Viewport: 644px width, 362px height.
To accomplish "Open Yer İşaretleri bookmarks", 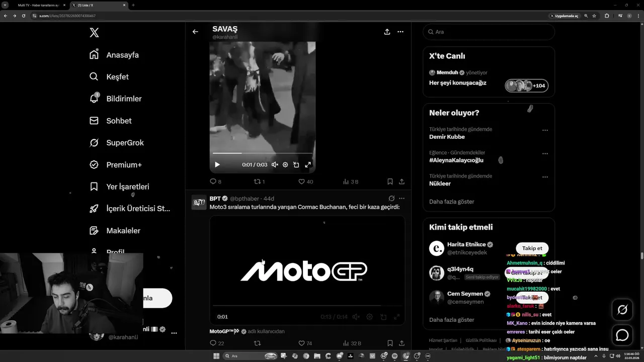I will (x=119, y=187).
